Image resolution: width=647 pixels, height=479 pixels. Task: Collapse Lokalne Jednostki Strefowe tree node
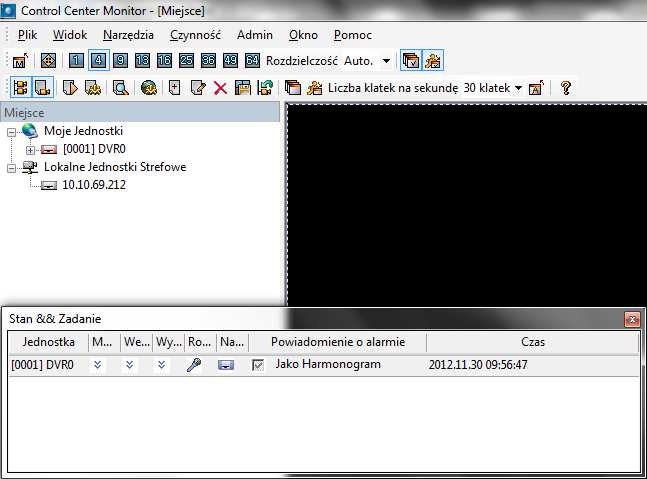(x=12, y=168)
